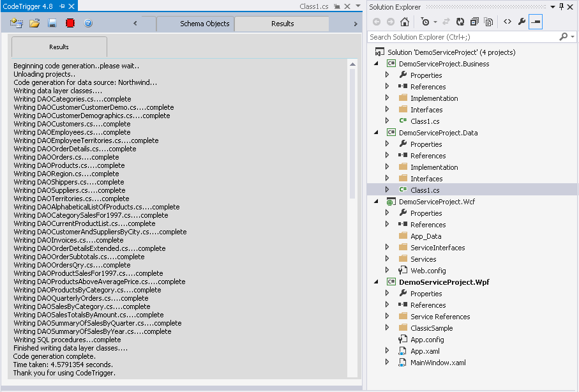Open CodeTrigger help via question mark icon

88,24
